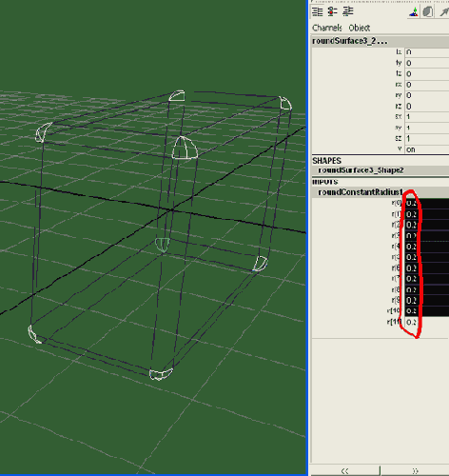Select the r[0] radius value field
This screenshot has height=476, width=449.
pos(427,203)
